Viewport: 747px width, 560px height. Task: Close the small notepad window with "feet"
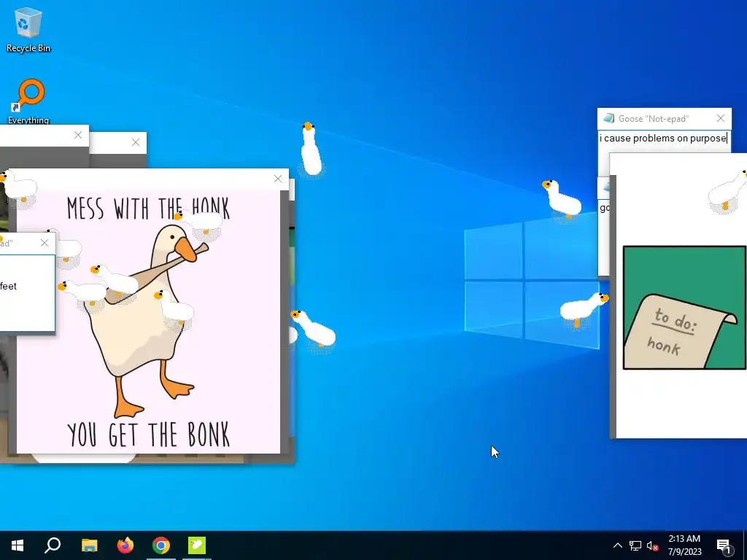tap(44, 243)
